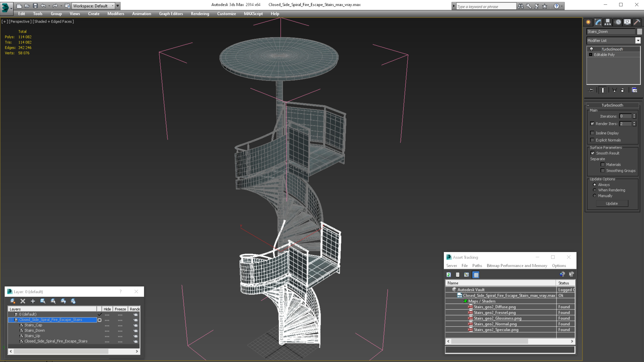Image resolution: width=644 pixels, height=362 pixels.
Task: Open the Modifiers menu
Action: [x=116, y=14]
